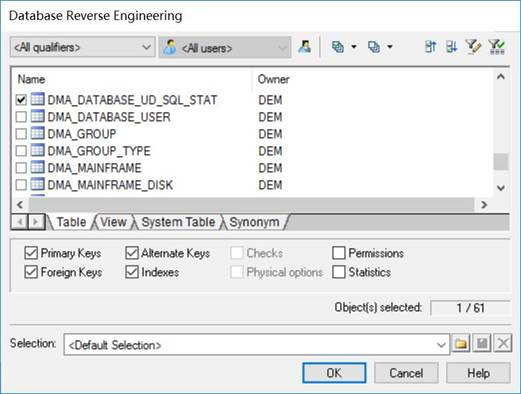Expand the Select All dropdown arrow
The image size is (521, 394).
[x=354, y=47]
